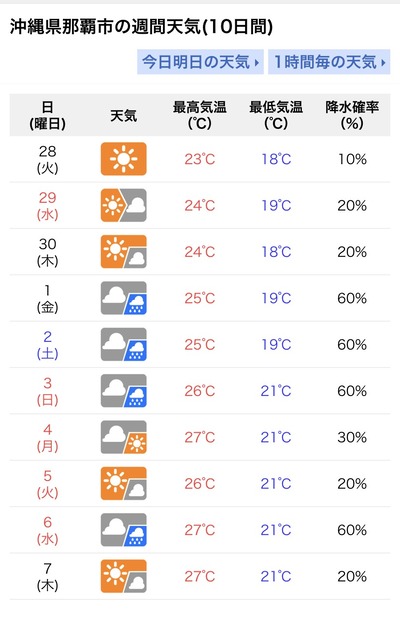The width and height of the screenshot is (400, 623).
Task: Click the sunny-cloudy icon for 5 (火)
Action: pos(124,484)
